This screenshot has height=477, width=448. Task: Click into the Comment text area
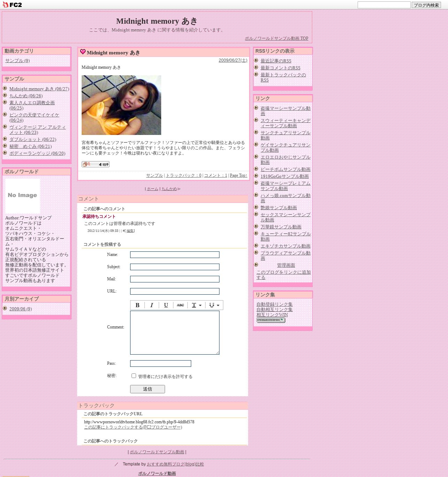175,333
